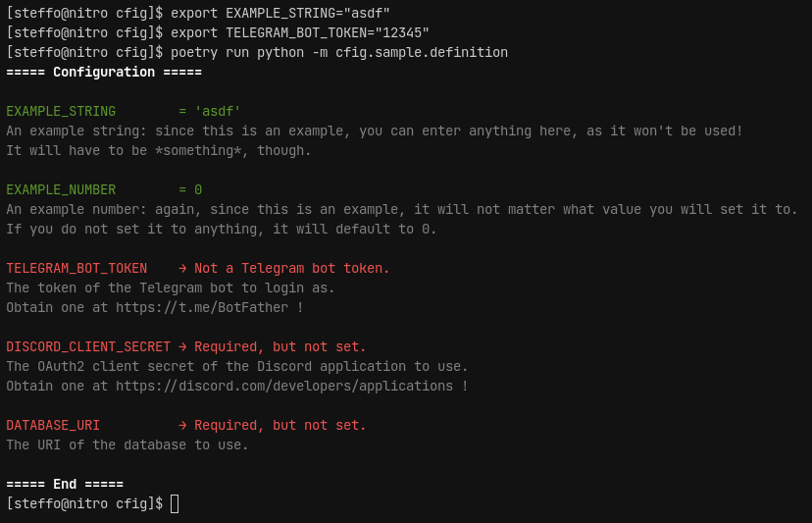Click the terminal cursor at the last prompt

(x=175, y=504)
